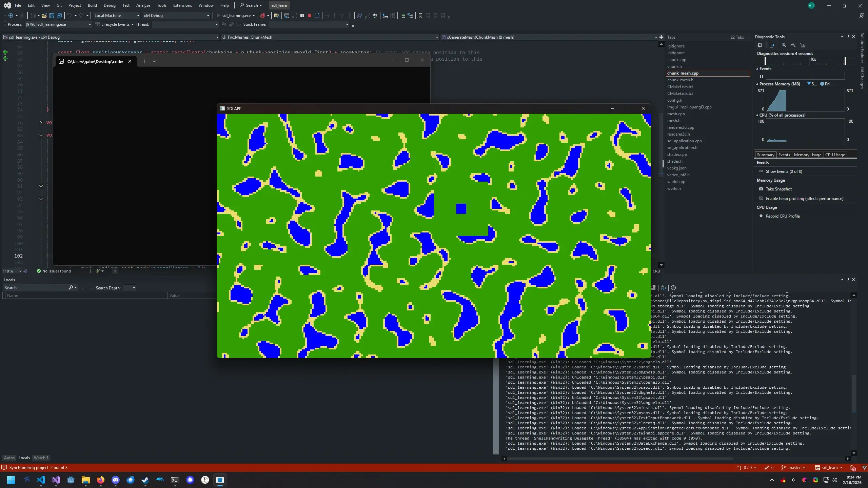Expand the Process sdl_learning.exe dropdown

[x=90, y=24]
